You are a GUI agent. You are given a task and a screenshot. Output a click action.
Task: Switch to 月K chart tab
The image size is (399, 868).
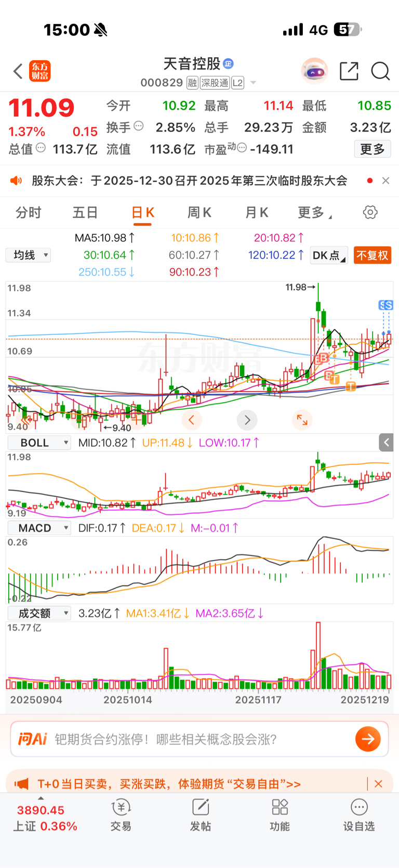coord(257,212)
